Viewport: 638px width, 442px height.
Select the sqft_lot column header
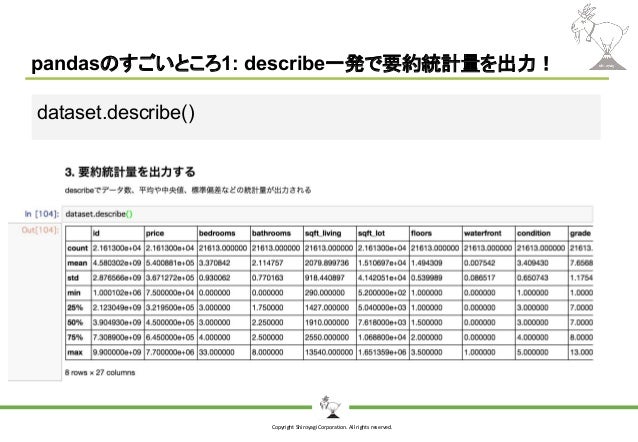pyautogui.click(x=371, y=233)
